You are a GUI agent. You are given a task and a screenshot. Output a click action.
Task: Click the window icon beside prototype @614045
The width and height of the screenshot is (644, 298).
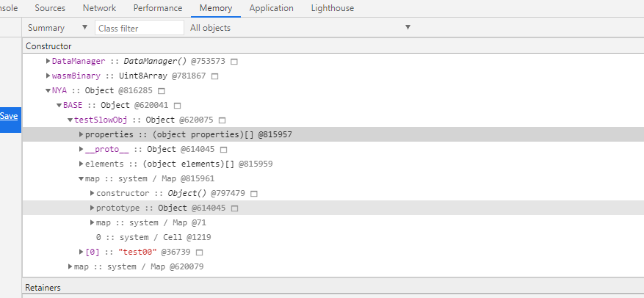[234, 208]
